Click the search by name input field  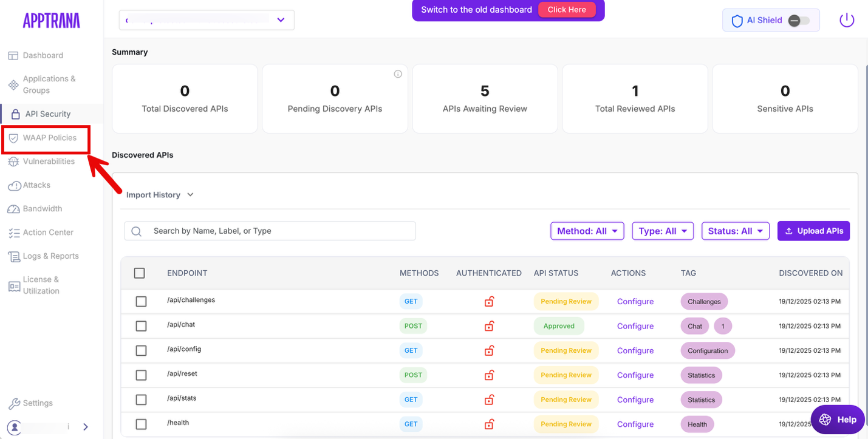270,231
